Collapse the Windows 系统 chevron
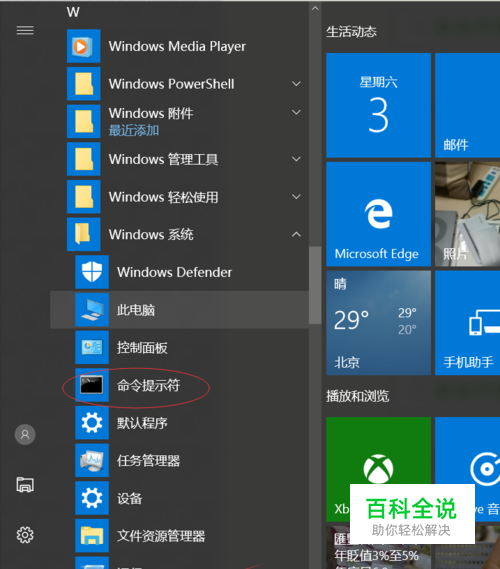 [296, 234]
